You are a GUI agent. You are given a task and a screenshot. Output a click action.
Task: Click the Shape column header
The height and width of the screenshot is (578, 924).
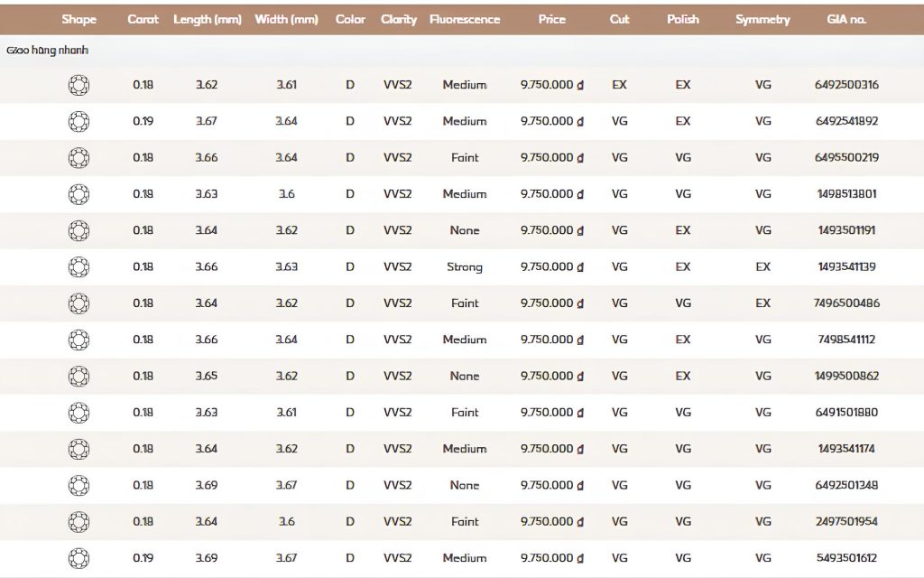pyautogui.click(x=79, y=20)
